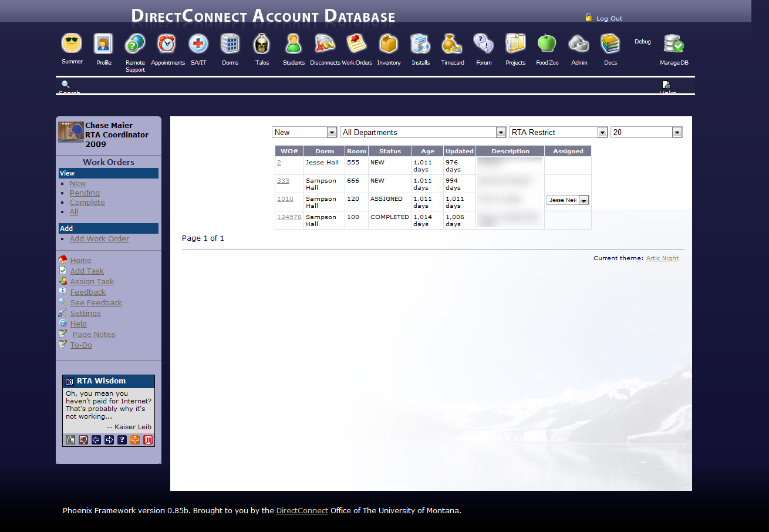Open Settings in the sidebar
Viewport: 769px width, 532px height.
click(x=86, y=314)
